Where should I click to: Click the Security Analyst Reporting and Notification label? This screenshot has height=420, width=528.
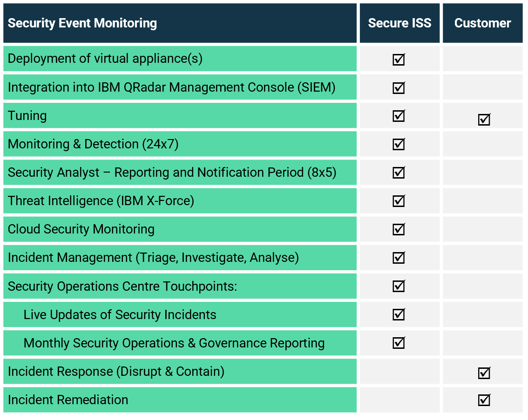(x=172, y=173)
